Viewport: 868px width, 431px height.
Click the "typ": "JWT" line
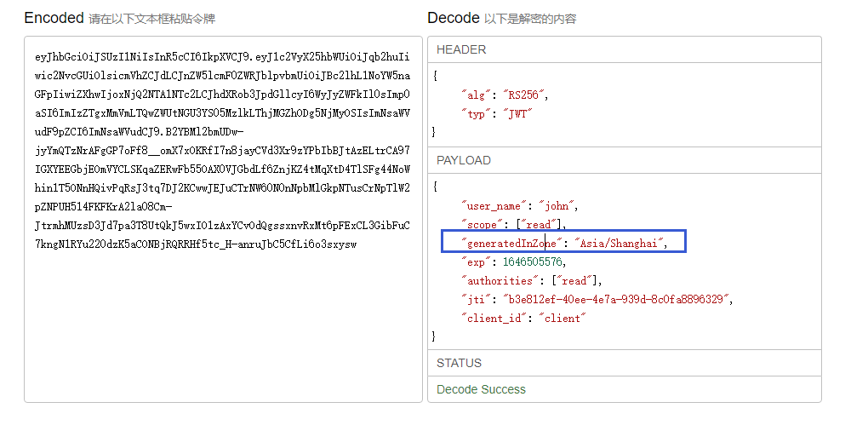coord(497,114)
